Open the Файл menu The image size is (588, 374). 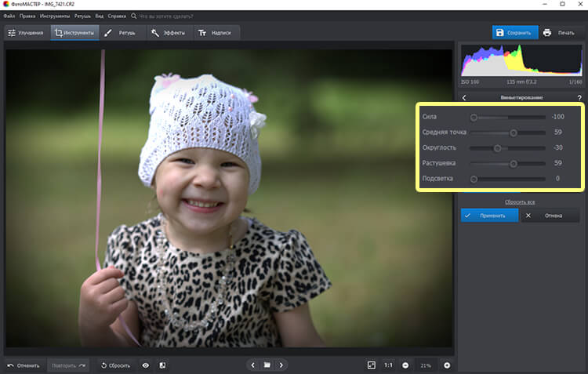pyautogui.click(x=9, y=16)
